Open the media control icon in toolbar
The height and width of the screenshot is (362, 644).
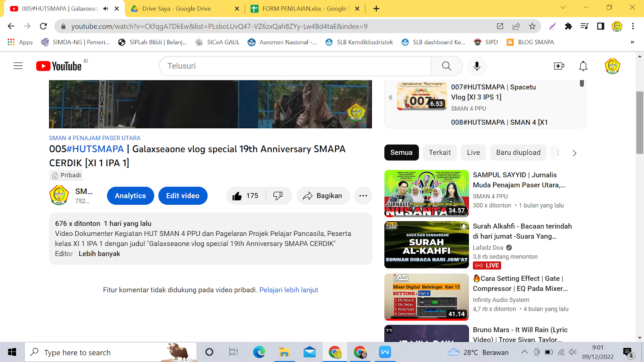[x=584, y=26]
